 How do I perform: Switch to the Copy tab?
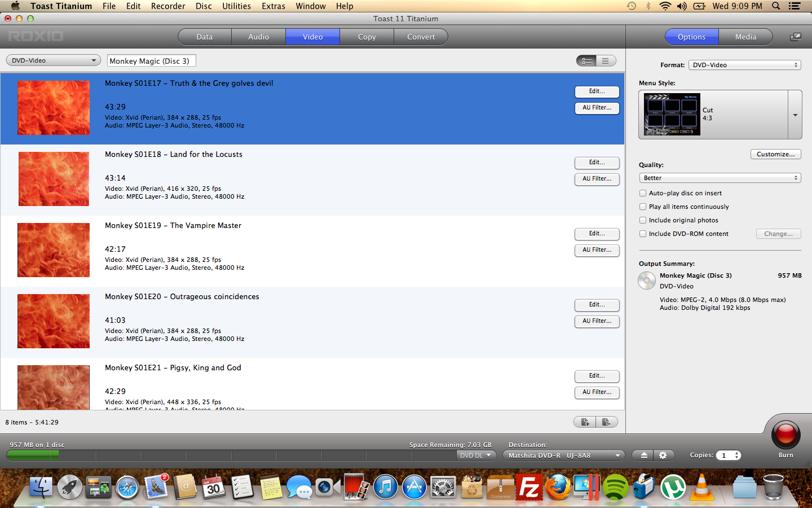367,37
